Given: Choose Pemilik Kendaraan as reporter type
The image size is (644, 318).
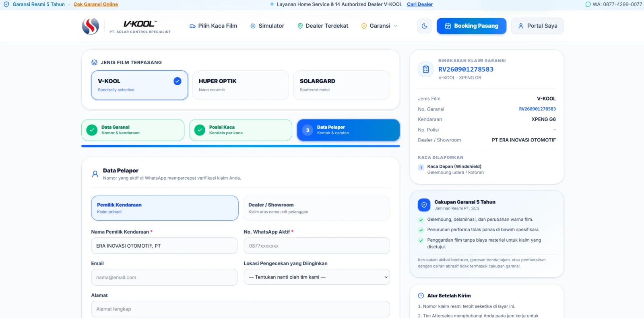Looking at the screenshot, I should tap(165, 208).
